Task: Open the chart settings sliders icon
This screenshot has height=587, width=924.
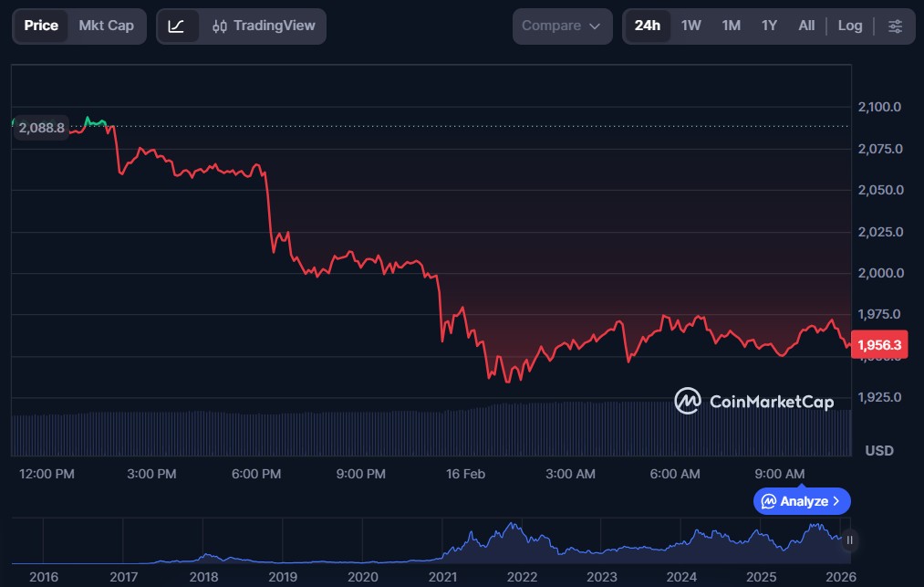Action: 896,26
